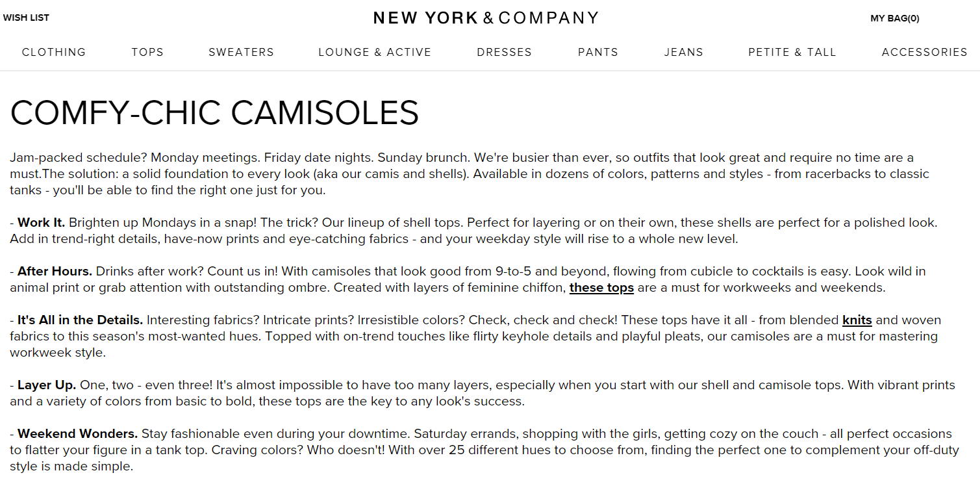Image resolution: width=980 pixels, height=486 pixels.
Task: Click the Comfy-Chic Camisoles heading
Action: [214, 113]
